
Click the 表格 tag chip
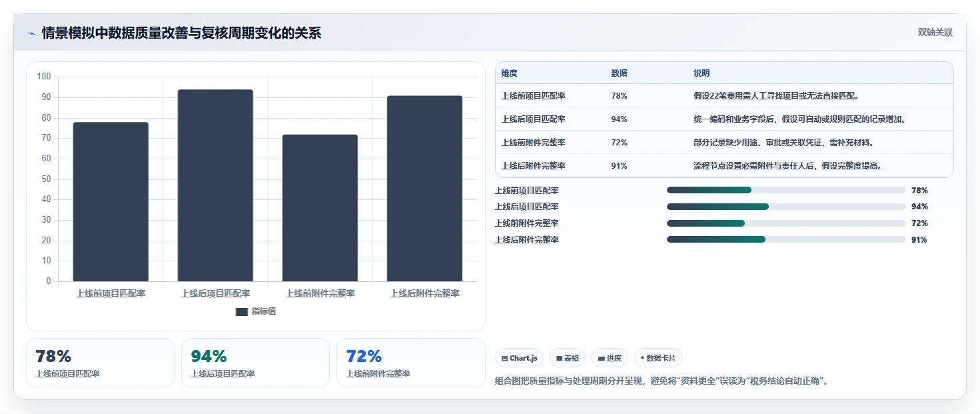pyautogui.click(x=567, y=358)
